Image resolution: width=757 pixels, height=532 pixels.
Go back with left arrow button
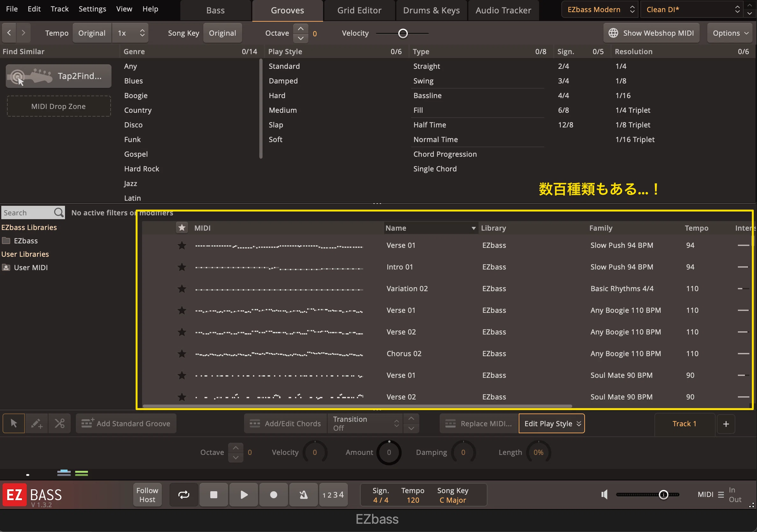tap(9, 32)
